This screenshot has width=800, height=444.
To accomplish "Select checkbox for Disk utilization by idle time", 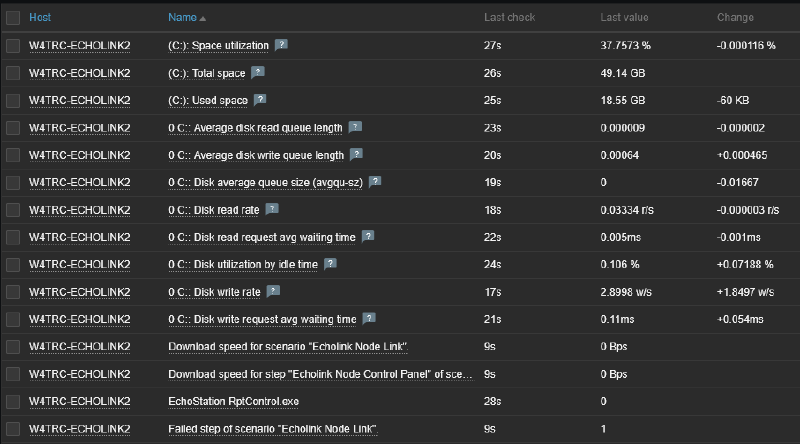I will 13,265.
